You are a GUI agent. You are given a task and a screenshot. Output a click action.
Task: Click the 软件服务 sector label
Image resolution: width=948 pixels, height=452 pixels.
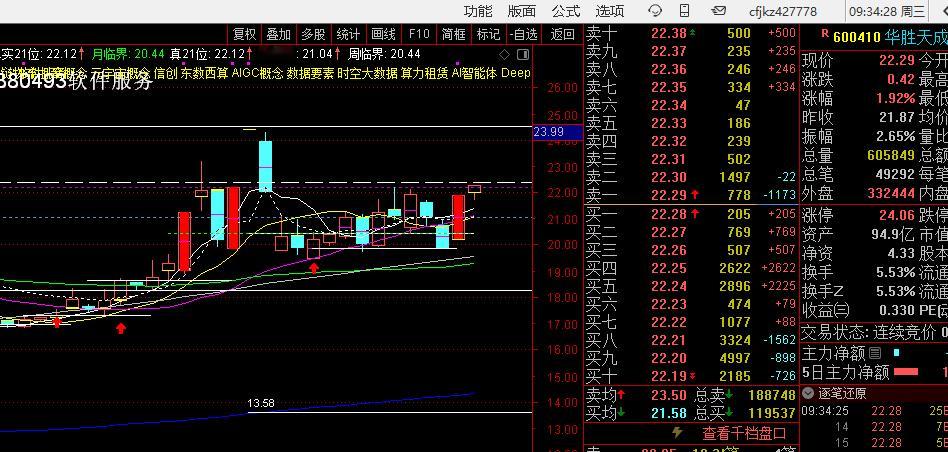[x=111, y=83]
